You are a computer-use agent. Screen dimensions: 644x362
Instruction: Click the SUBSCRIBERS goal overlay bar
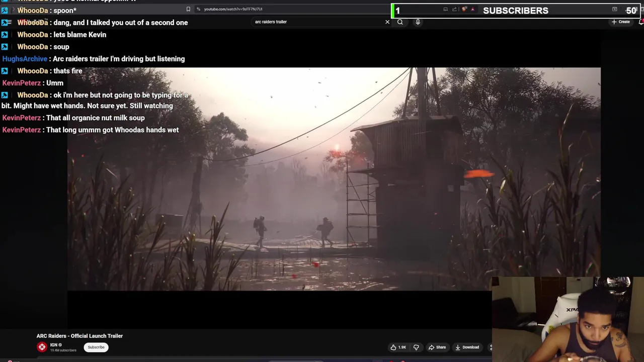[x=516, y=11]
